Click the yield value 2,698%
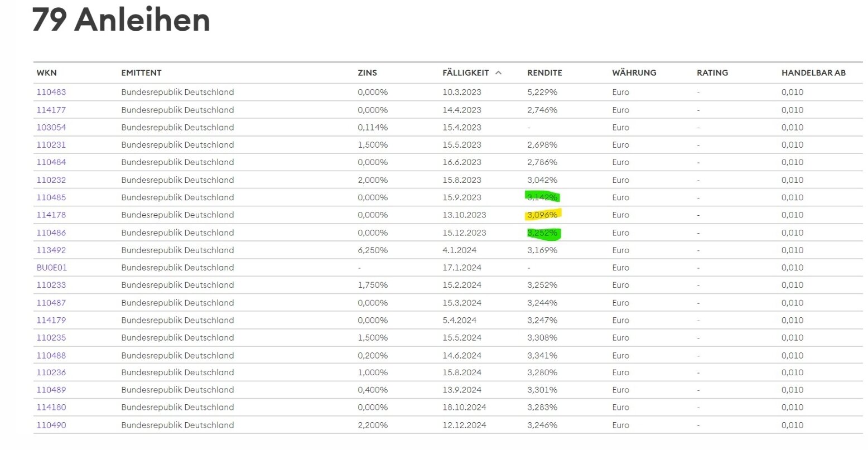The image size is (868, 450). (542, 144)
